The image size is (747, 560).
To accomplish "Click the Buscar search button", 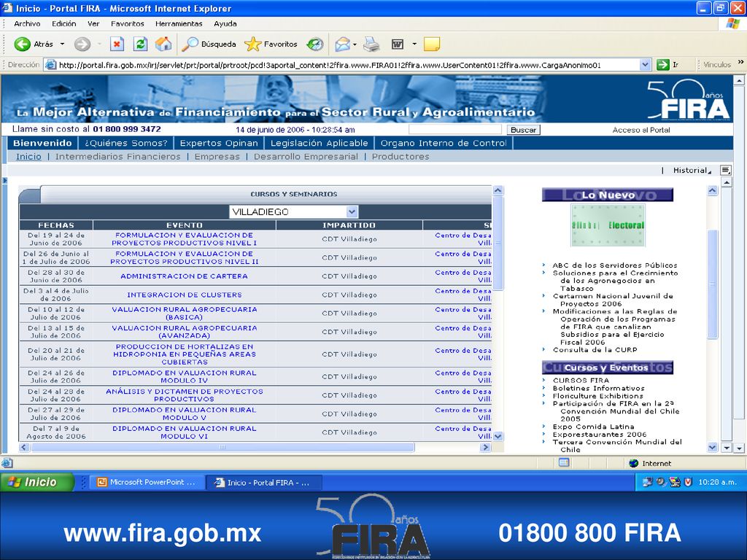I will (523, 130).
